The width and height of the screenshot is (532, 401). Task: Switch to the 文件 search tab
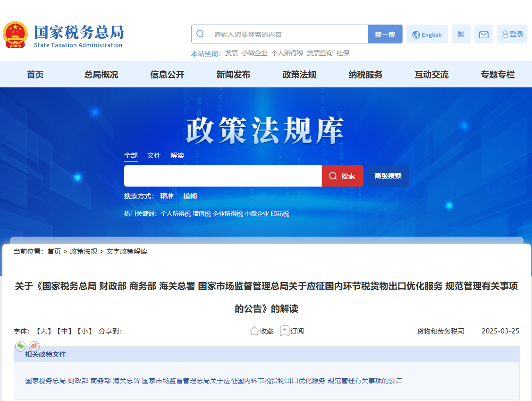click(154, 155)
